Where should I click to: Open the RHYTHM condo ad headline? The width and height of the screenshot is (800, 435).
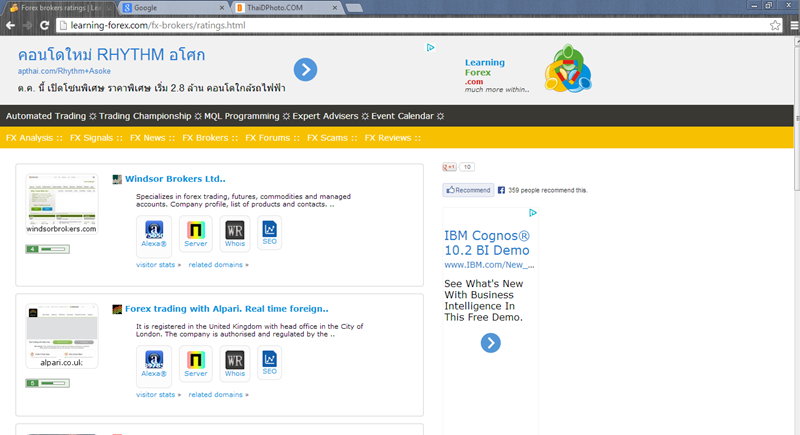coord(111,55)
